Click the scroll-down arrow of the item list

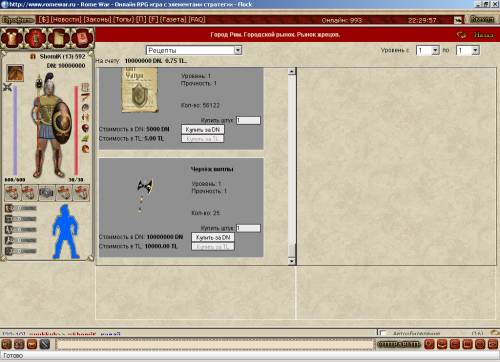tap(292, 261)
